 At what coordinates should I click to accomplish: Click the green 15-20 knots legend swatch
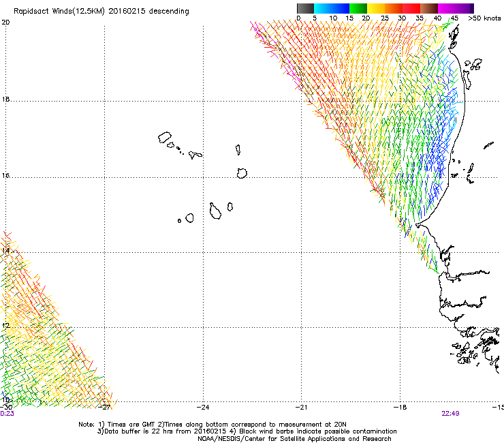click(x=358, y=8)
